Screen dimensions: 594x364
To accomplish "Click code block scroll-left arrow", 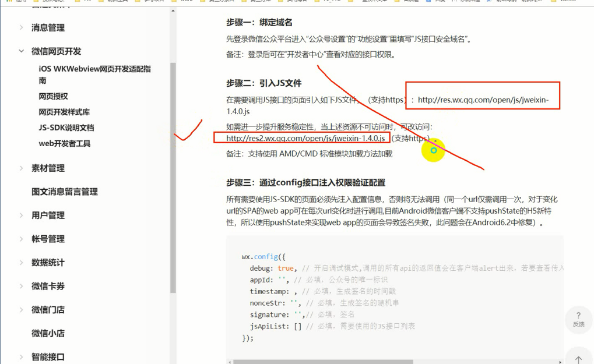I will click(230, 362).
